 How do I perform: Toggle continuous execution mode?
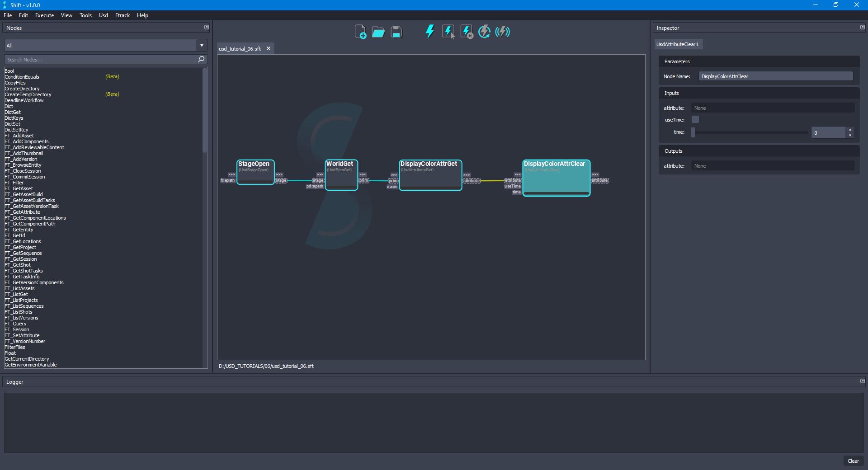[484, 32]
